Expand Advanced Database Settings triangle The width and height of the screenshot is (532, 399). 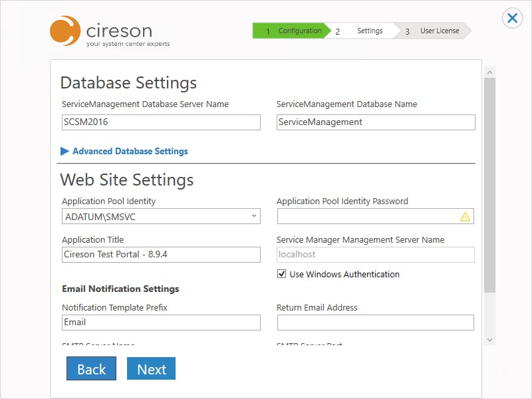coord(65,152)
